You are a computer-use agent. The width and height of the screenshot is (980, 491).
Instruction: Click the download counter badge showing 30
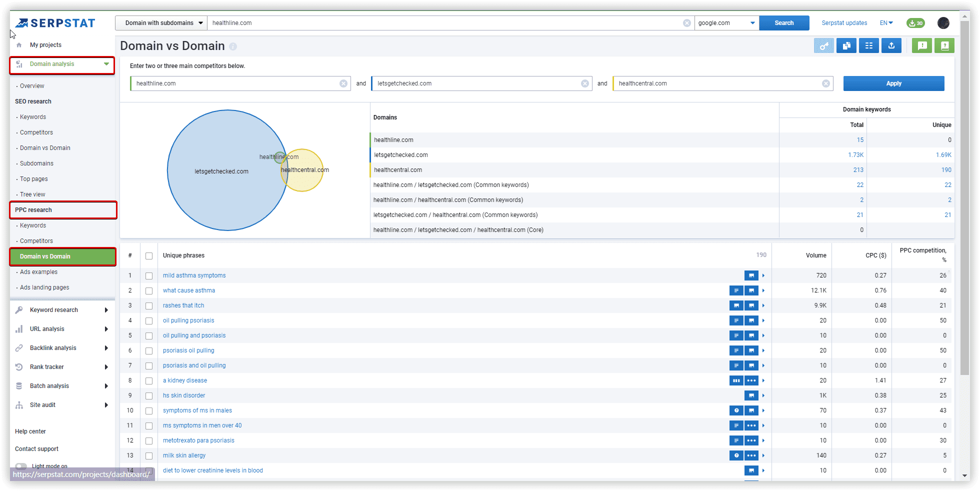(x=915, y=23)
